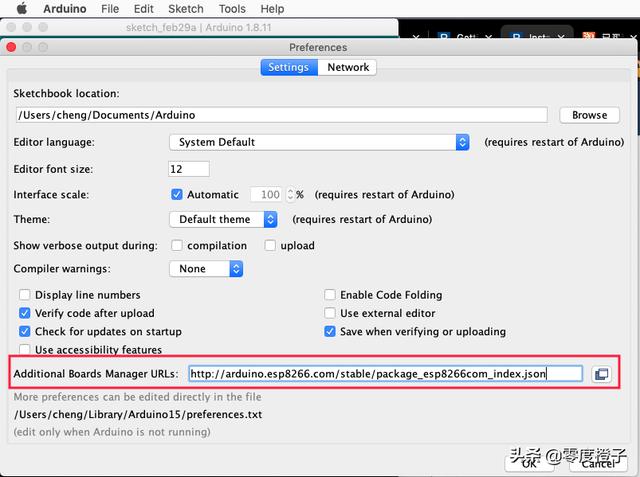Switch to the Network tab
This screenshot has height=477, width=640.
pos(348,67)
